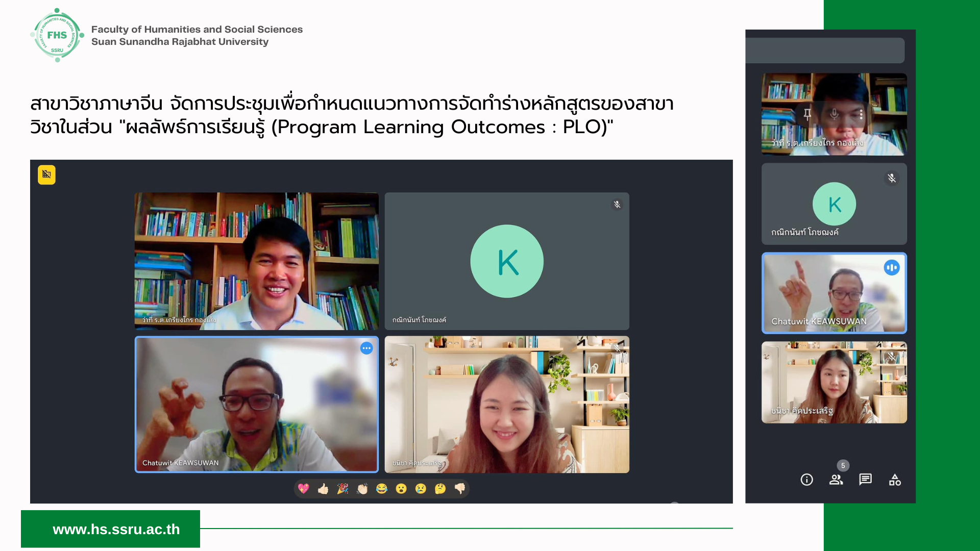This screenshot has height=551, width=980.
Task: Click muted mic icon on sidebar K tile
Action: (x=892, y=178)
